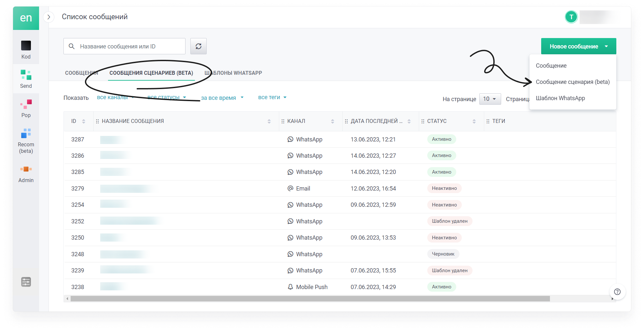Viewport: 644px width, 331px height.
Task: Choose Сообщение from the dropdown menu
Action: click(x=573, y=66)
